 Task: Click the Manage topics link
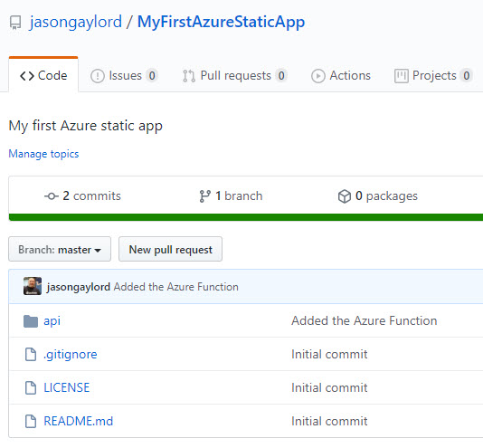(43, 154)
